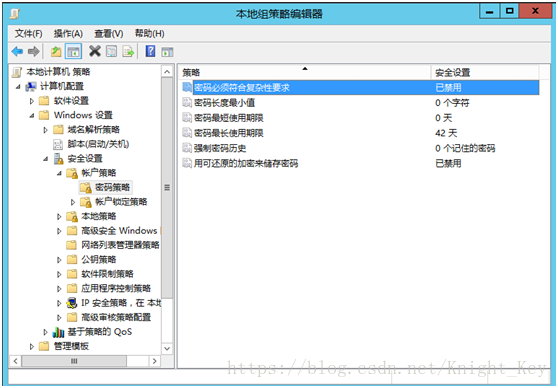The image size is (558, 388).
Task: Click the Help question mark icon
Action: [150, 51]
